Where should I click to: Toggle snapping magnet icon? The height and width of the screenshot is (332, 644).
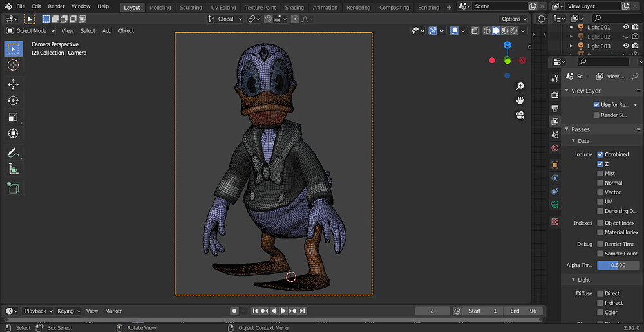[268, 19]
